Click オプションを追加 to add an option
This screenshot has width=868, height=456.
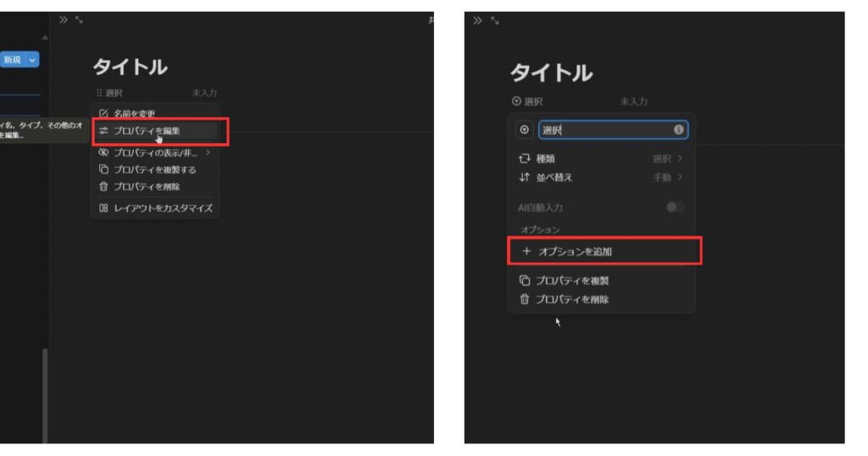pos(604,252)
